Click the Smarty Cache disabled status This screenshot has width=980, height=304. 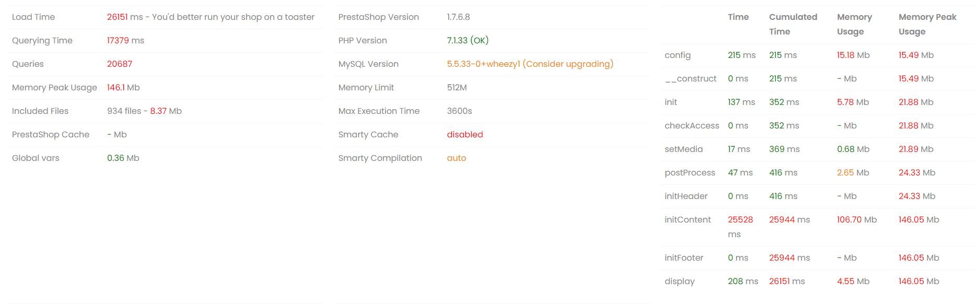click(465, 134)
